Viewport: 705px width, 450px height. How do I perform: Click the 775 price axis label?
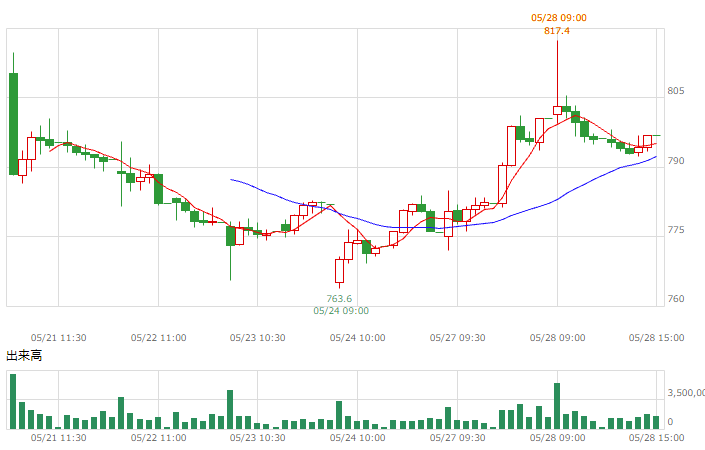(x=676, y=230)
